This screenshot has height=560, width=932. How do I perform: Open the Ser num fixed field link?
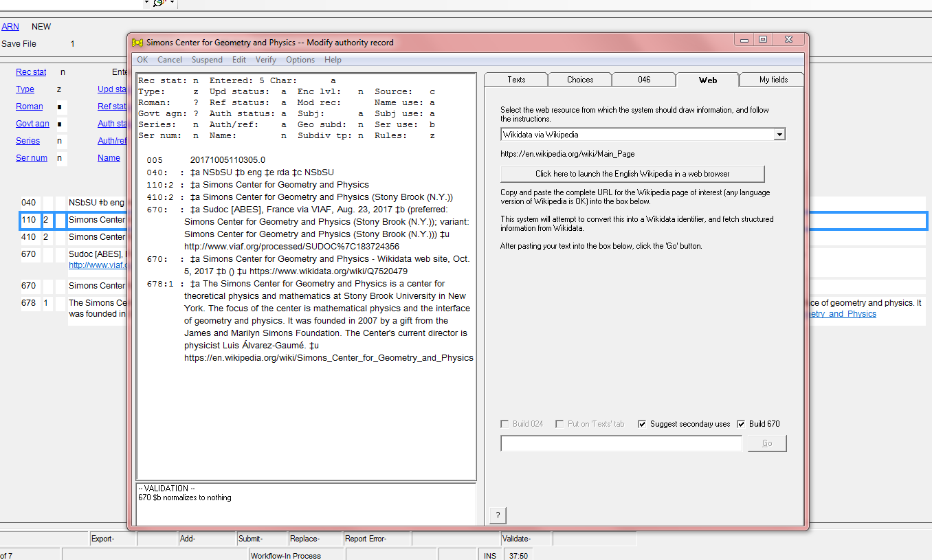[x=32, y=158]
